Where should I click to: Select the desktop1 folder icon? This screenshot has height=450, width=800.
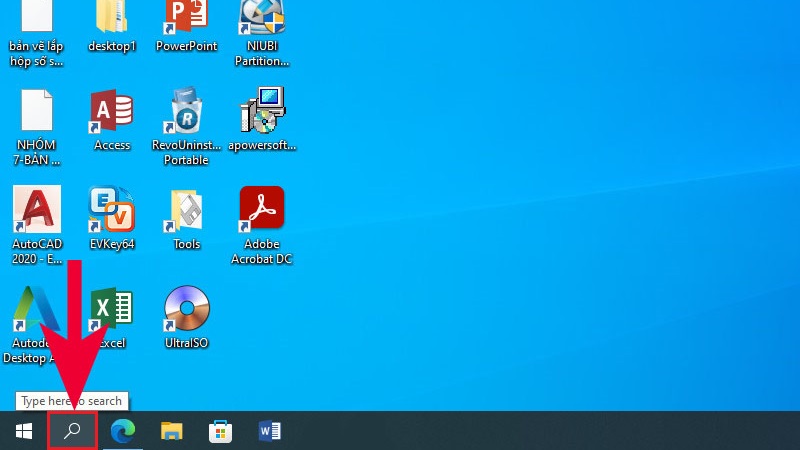112,16
